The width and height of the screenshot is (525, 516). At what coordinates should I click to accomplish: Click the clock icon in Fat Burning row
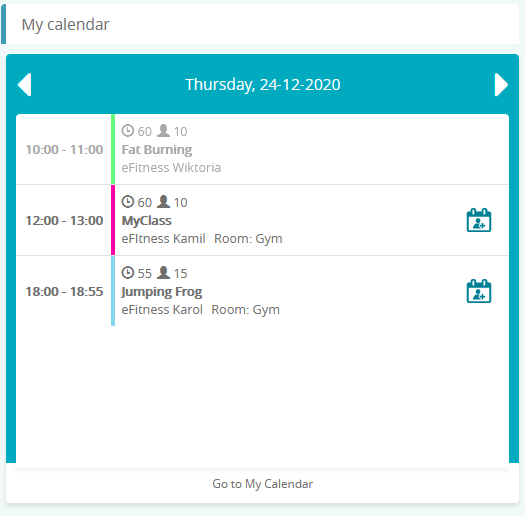tap(128, 131)
